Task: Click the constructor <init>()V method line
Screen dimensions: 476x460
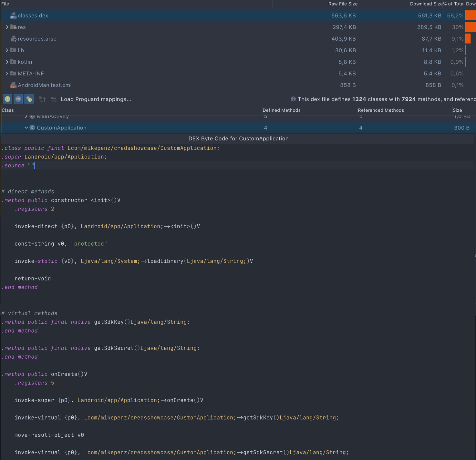Action: (x=61, y=200)
